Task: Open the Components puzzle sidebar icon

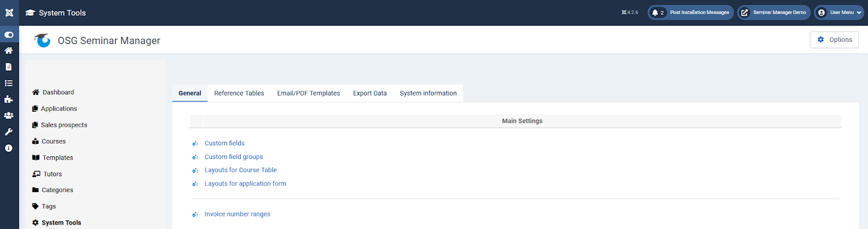Action: (x=9, y=99)
